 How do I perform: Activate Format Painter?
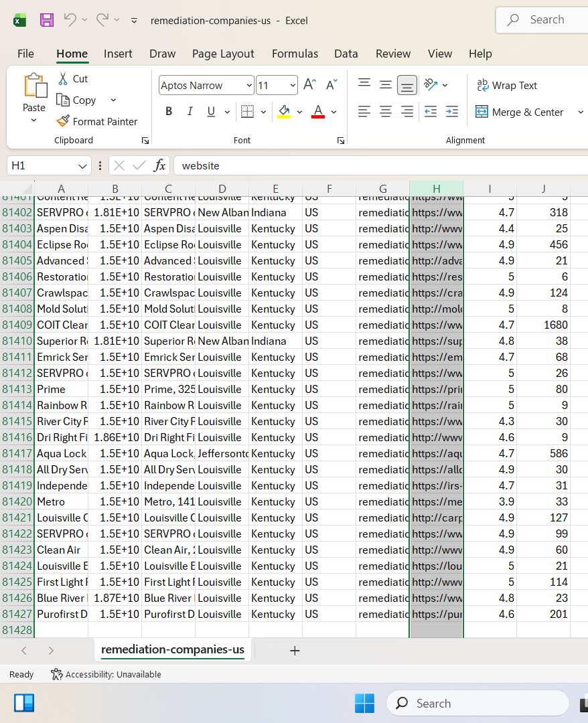97,121
